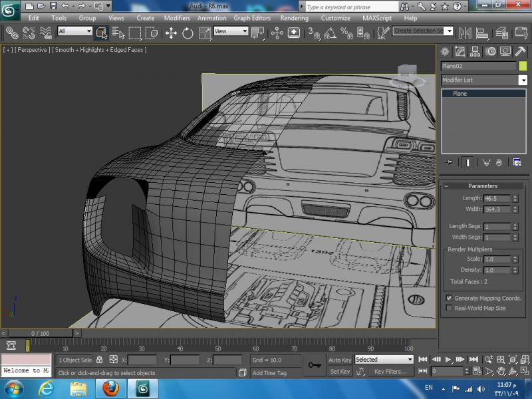
Task: Click the Width value field
Action: tap(497, 209)
